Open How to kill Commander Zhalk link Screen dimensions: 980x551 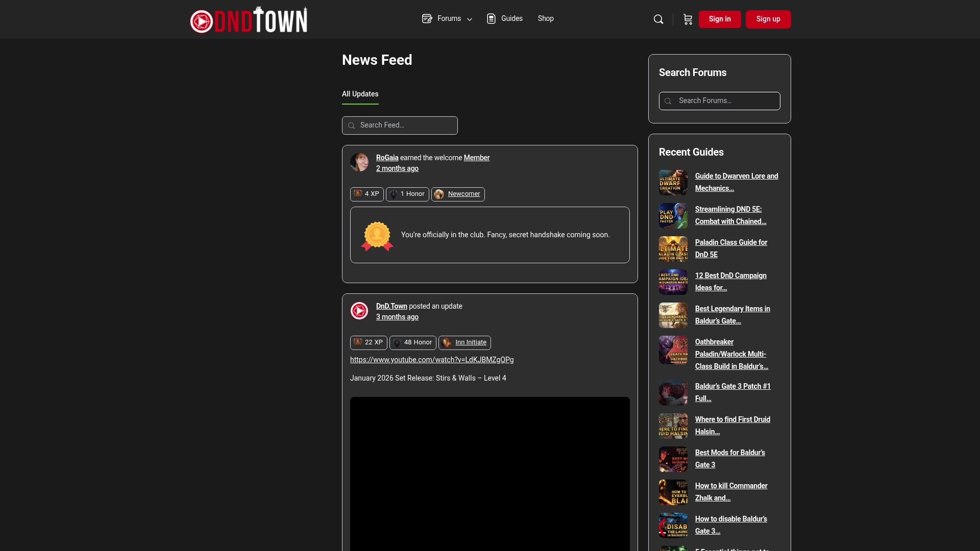(731, 492)
